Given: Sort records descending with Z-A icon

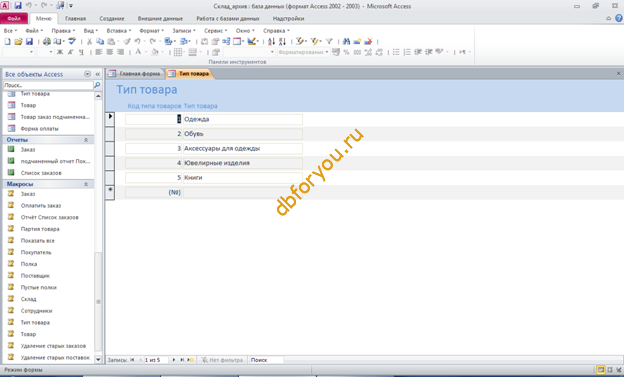Looking at the screenshot, I should tap(282, 41).
